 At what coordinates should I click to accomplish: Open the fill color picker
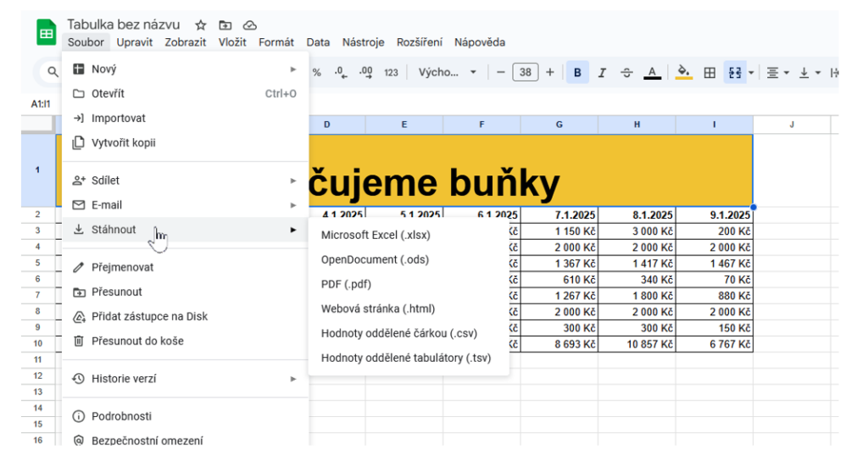pos(684,73)
